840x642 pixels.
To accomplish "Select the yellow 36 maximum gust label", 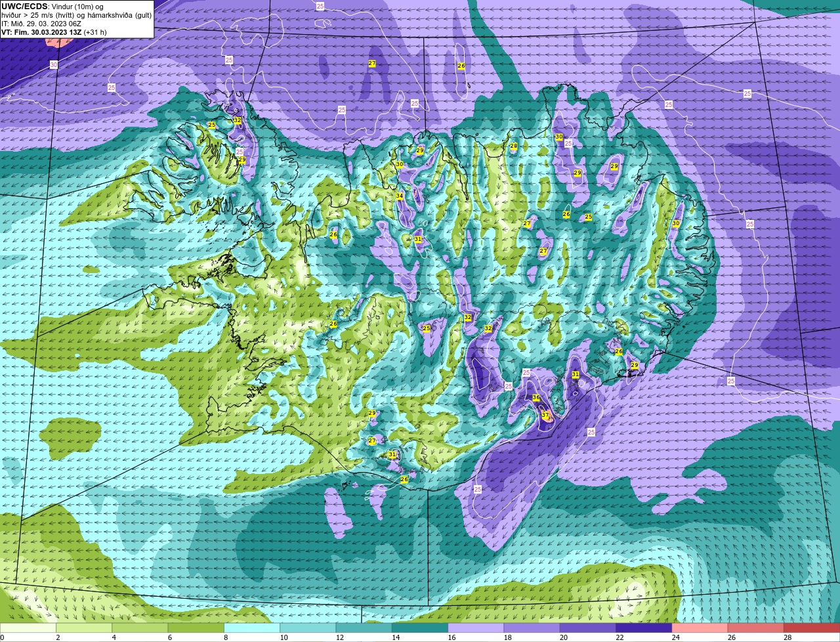I will click(x=536, y=398).
